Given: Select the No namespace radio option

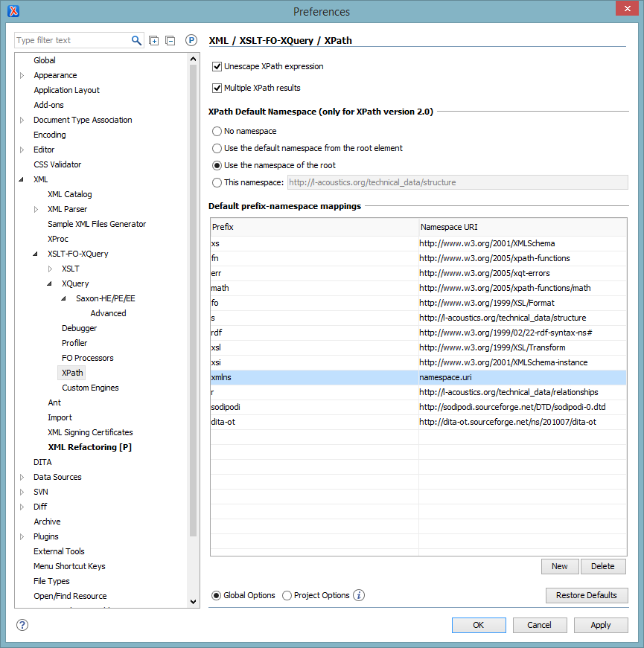Looking at the screenshot, I should tap(217, 132).
